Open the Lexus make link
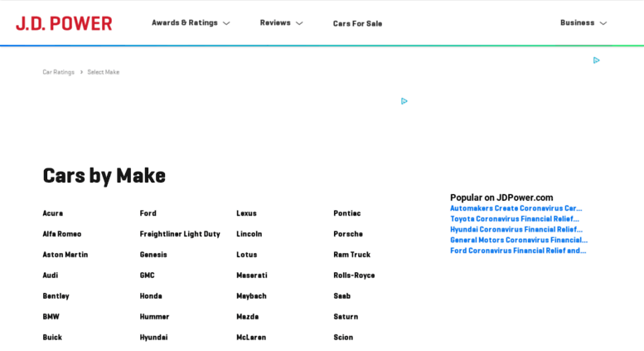This screenshot has width=644, height=351. coord(246,213)
